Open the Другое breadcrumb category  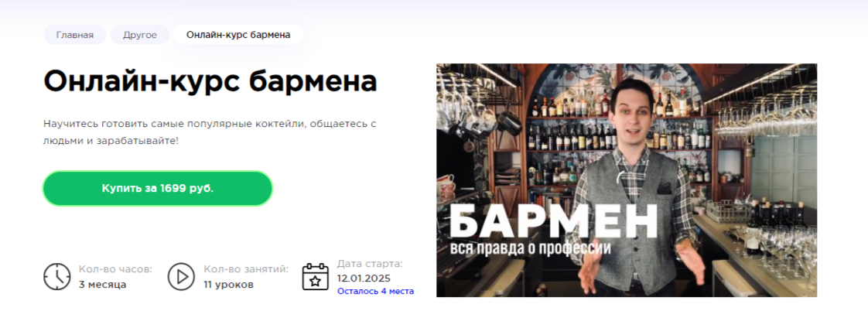point(139,35)
